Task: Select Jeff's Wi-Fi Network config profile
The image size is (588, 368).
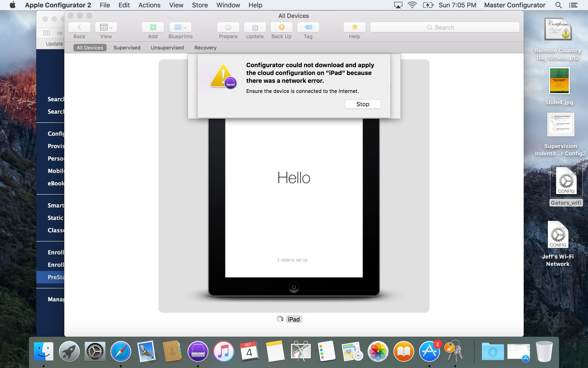Action: pyautogui.click(x=558, y=244)
